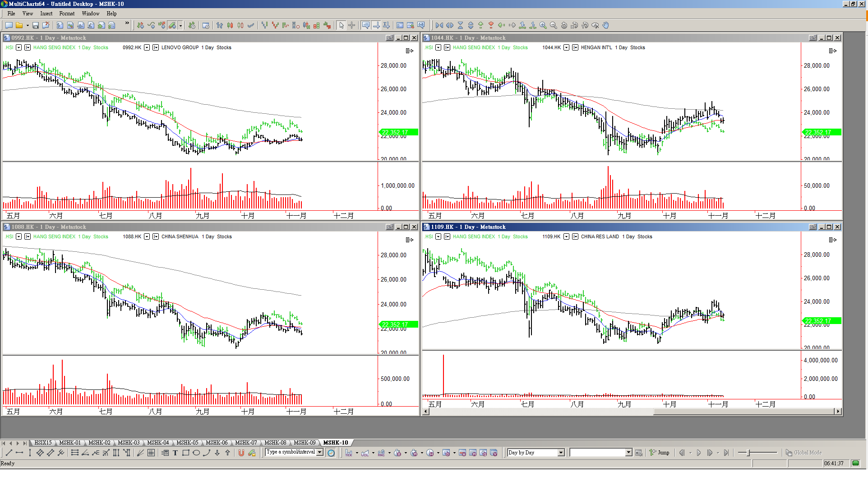Select the Text drawing tool
This screenshot has width=868, height=477.
point(175,453)
